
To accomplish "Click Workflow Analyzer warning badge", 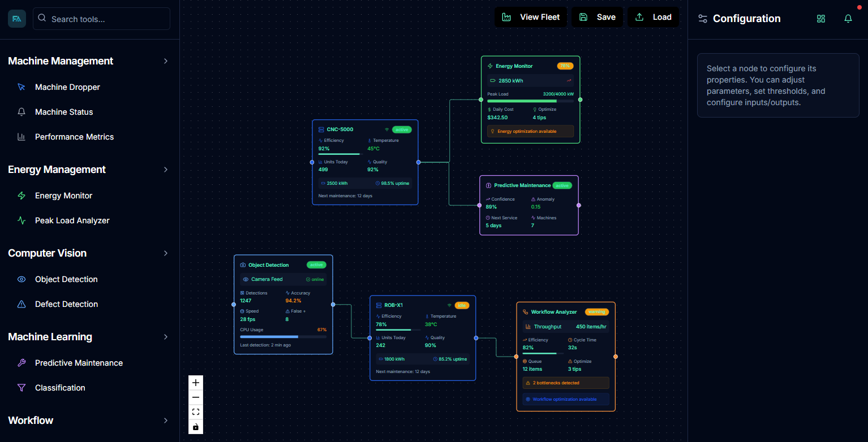I will pyautogui.click(x=597, y=312).
